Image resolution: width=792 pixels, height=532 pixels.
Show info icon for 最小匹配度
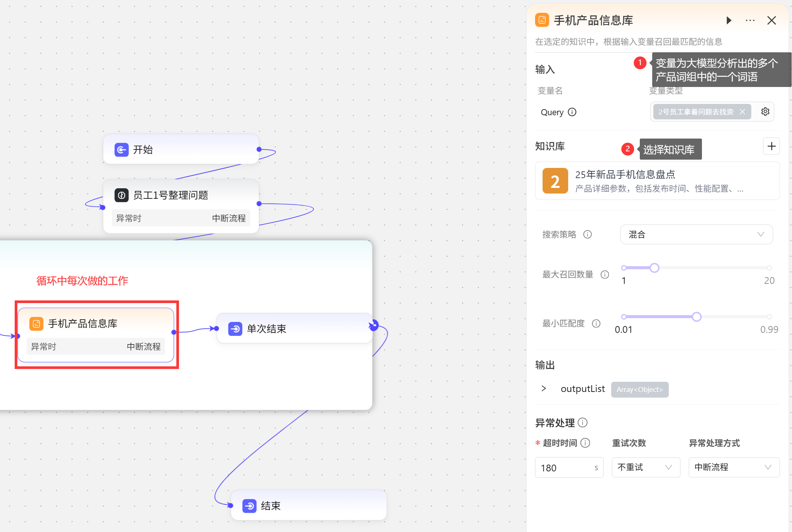pos(596,323)
